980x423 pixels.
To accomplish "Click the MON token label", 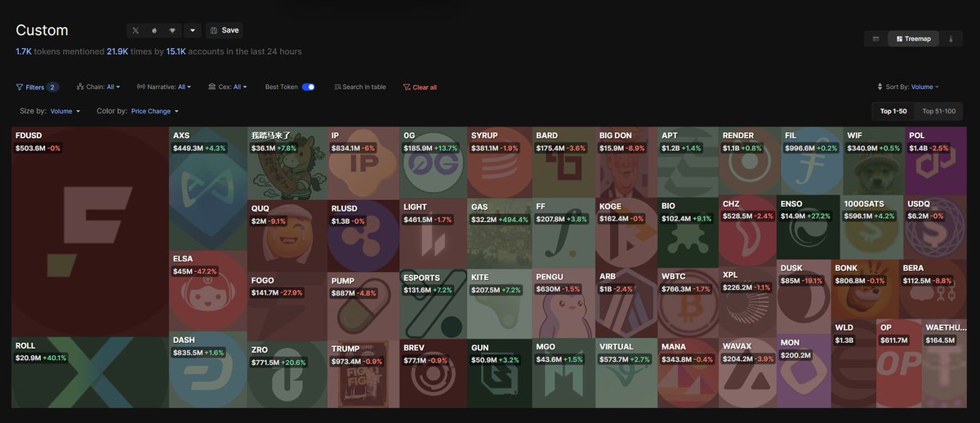I will [x=790, y=343].
